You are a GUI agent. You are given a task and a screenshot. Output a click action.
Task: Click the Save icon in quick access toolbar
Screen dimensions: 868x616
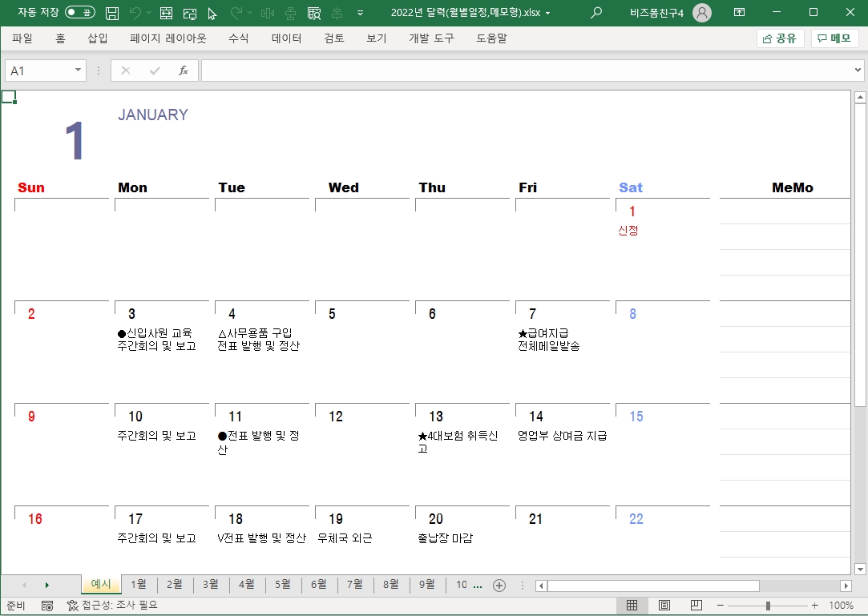112,13
